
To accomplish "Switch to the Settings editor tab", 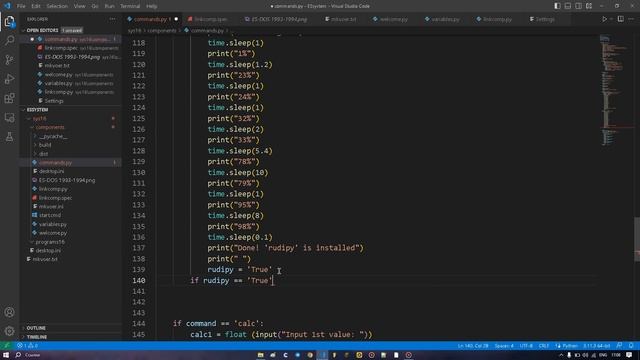I will (544, 19).
